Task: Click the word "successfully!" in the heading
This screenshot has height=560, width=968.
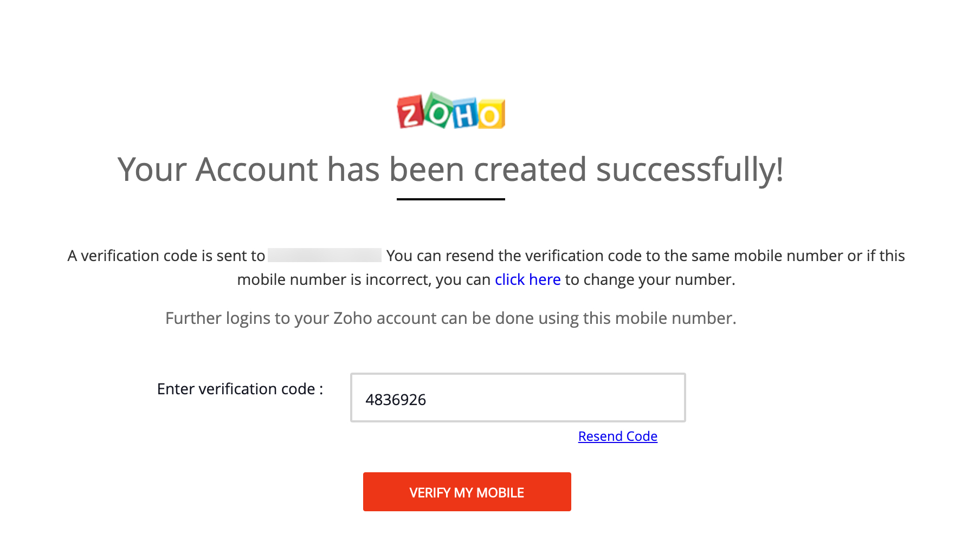Action: [689, 169]
